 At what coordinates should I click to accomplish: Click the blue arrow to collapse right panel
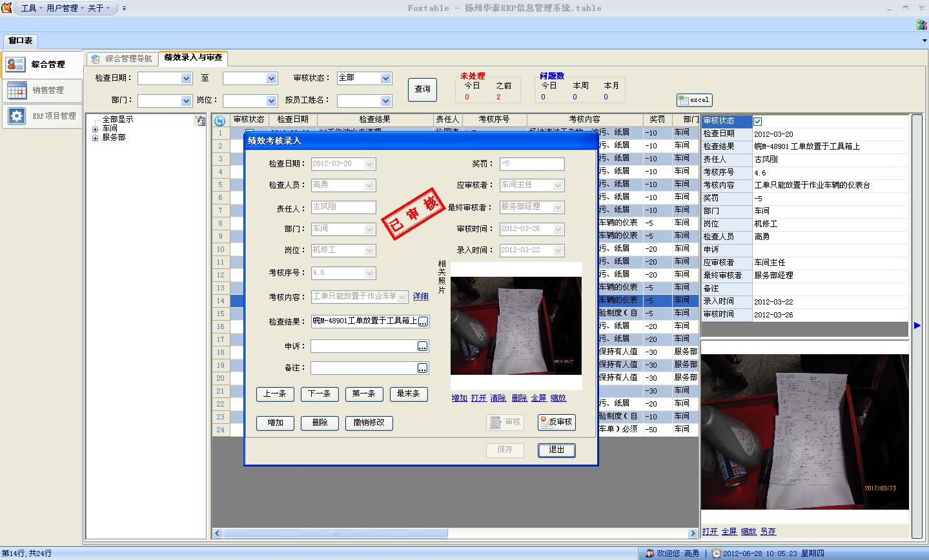tap(917, 326)
